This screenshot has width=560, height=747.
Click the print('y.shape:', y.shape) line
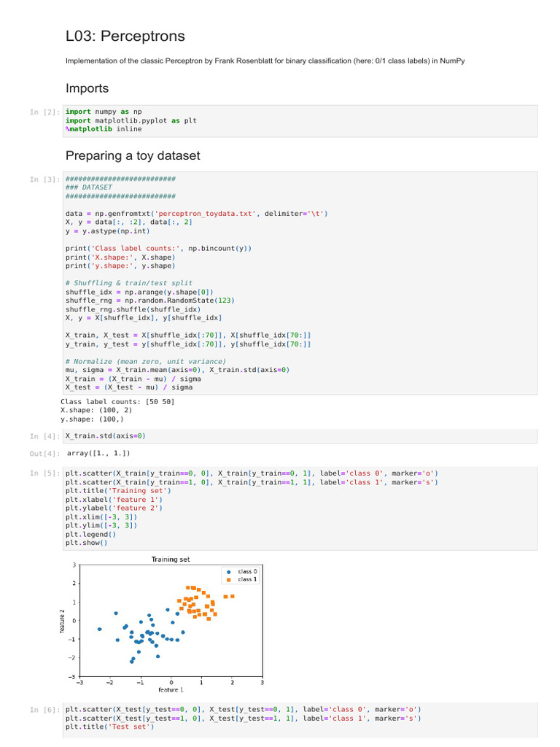pos(120,266)
